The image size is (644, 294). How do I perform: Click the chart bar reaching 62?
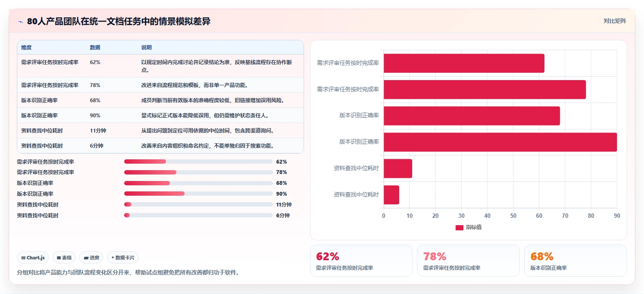pyautogui.click(x=464, y=63)
